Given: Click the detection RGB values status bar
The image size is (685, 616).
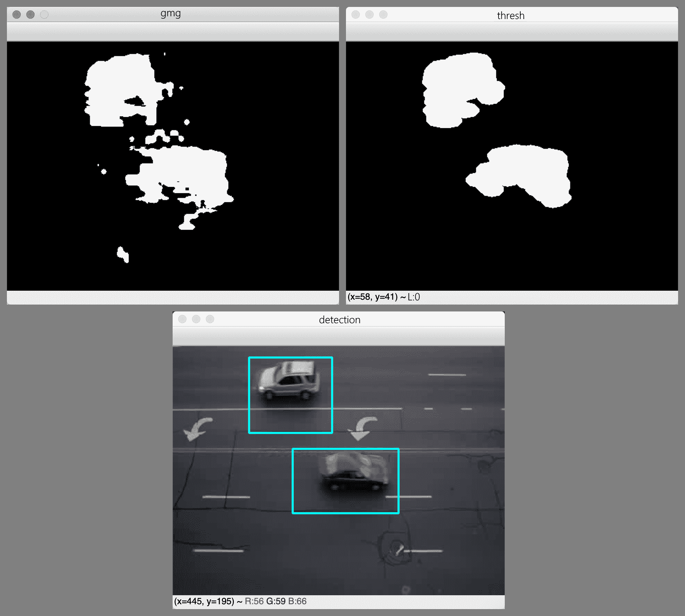Looking at the screenshot, I should pos(275,601).
